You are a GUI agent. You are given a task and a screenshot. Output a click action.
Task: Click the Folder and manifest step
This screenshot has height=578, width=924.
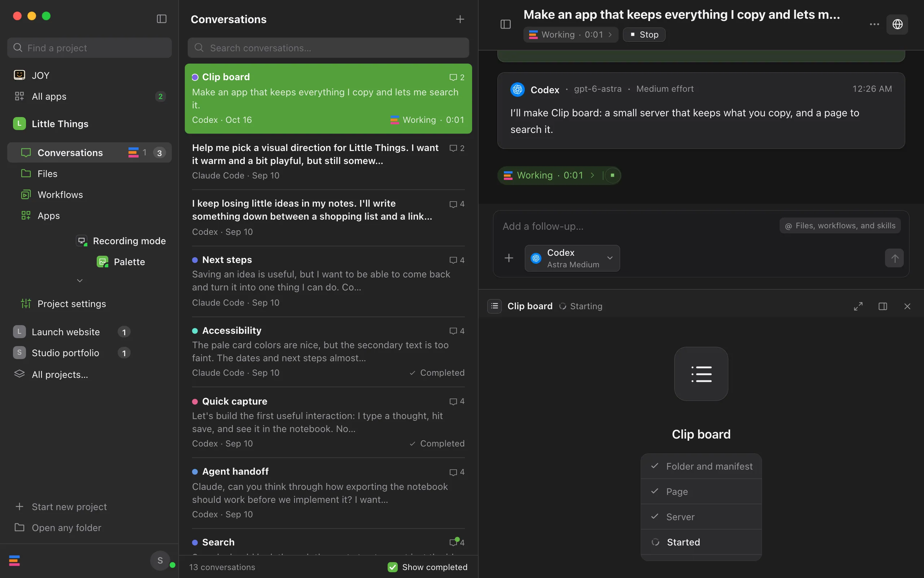(701, 466)
